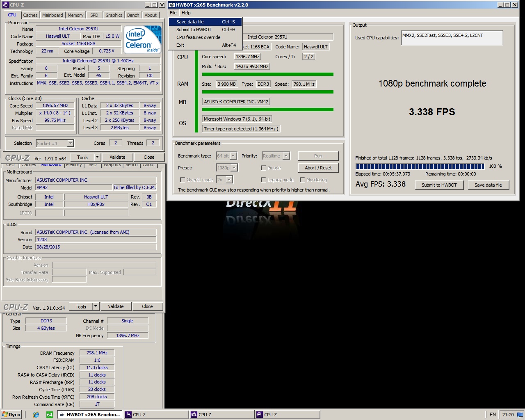The height and width of the screenshot is (420, 525).
Task: Click the Intel Celeron inside logo
Action: tap(142, 40)
